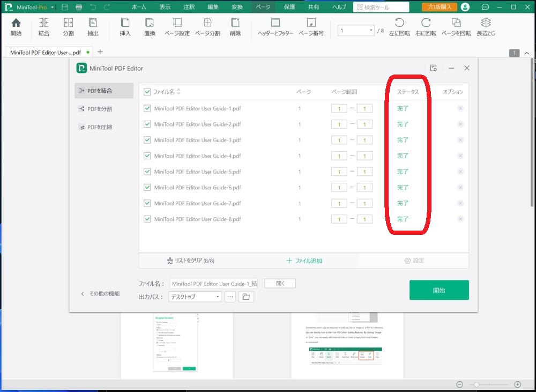
Task: Open the 保護 menu tab
Action: pos(289,7)
